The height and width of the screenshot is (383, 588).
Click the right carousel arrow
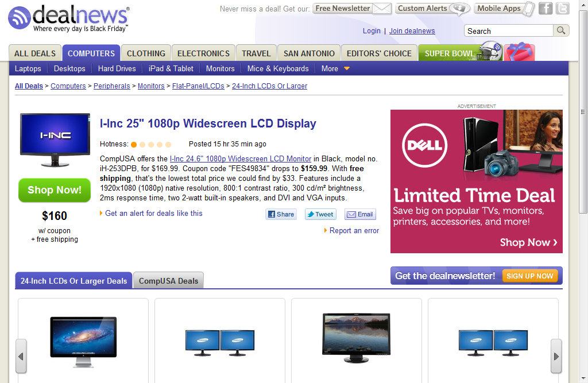pos(556,356)
